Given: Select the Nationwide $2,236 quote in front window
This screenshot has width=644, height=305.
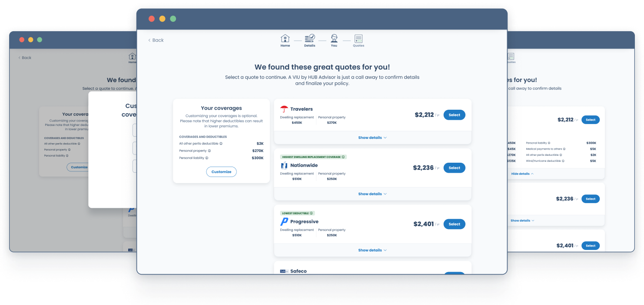Looking at the screenshot, I should pyautogui.click(x=454, y=168).
